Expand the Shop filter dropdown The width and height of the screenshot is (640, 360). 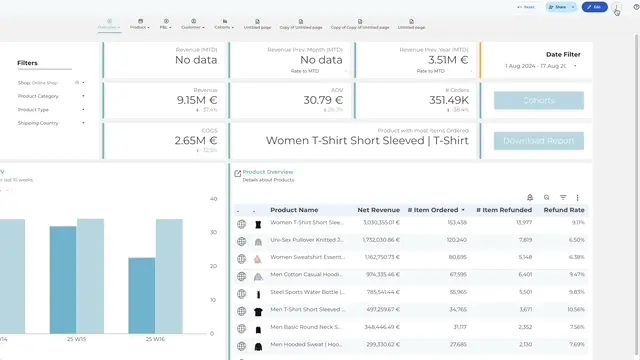(83, 83)
